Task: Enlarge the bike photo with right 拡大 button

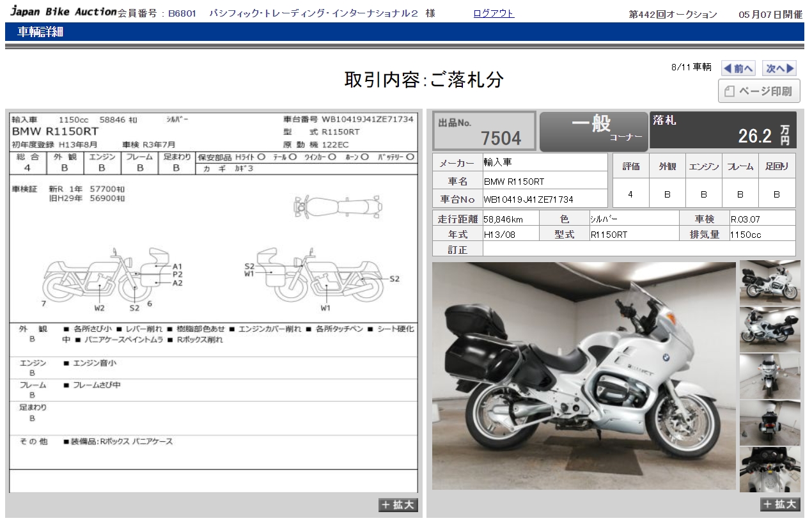Action: pos(780,504)
